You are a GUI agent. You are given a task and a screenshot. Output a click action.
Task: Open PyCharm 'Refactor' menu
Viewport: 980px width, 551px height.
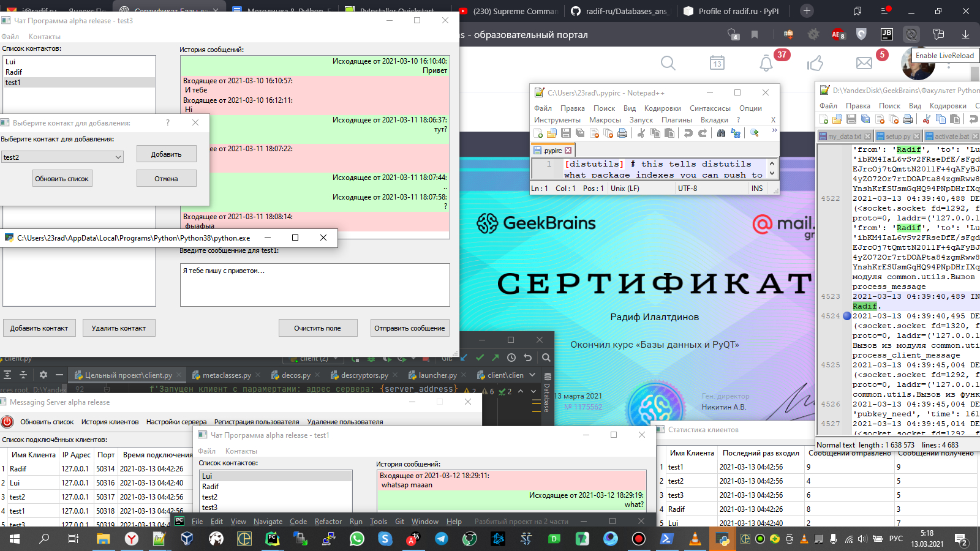(x=328, y=522)
